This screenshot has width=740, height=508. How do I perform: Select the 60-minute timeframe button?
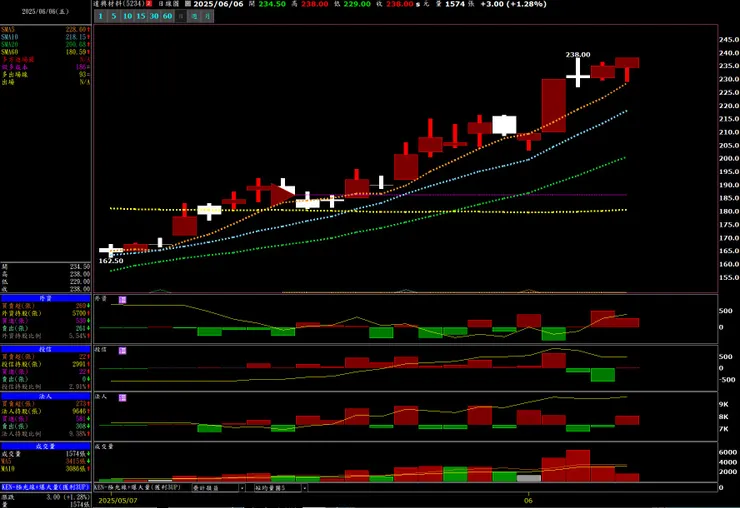(x=168, y=16)
